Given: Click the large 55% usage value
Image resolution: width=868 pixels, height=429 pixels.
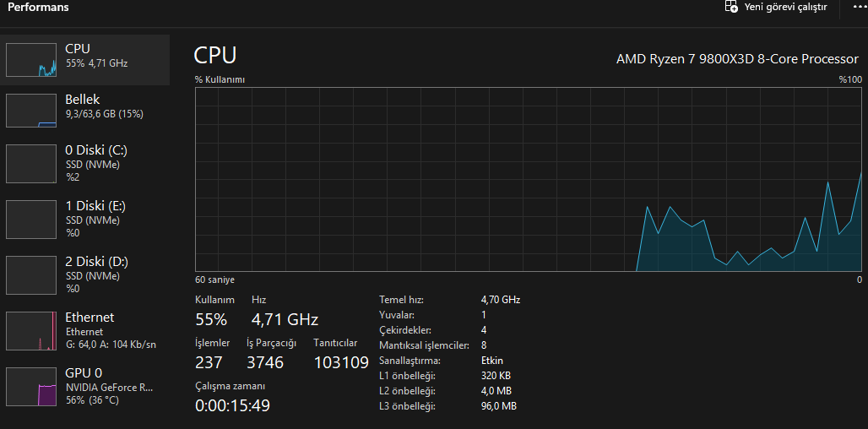Looking at the screenshot, I should (211, 319).
